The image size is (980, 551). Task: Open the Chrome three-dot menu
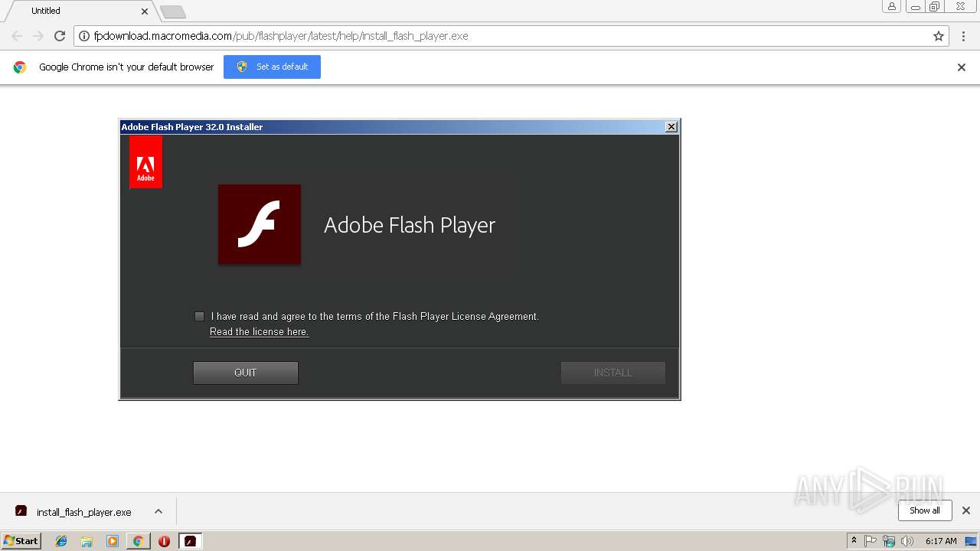964,36
